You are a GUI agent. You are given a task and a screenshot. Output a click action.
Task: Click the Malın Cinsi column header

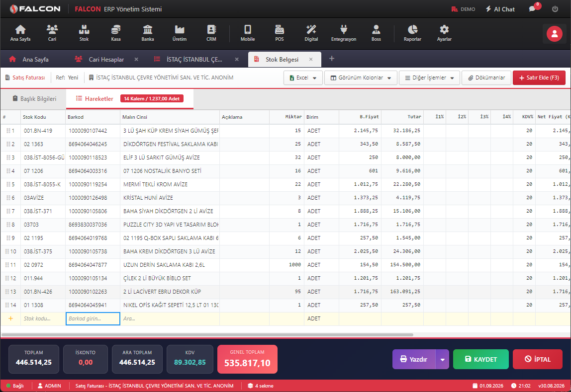pos(170,117)
